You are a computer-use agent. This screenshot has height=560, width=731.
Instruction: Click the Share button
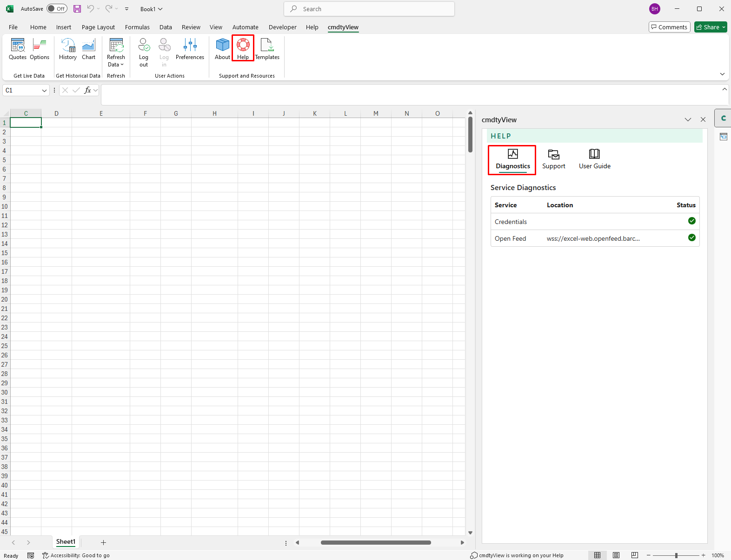711,27
